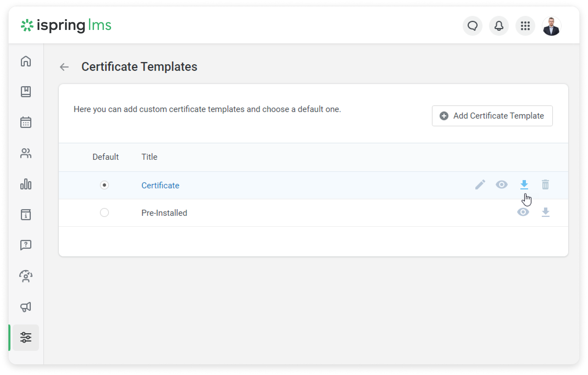Image resolution: width=588 pixels, height=375 pixels.
Task: Open the chat messages icon
Action: (x=472, y=26)
